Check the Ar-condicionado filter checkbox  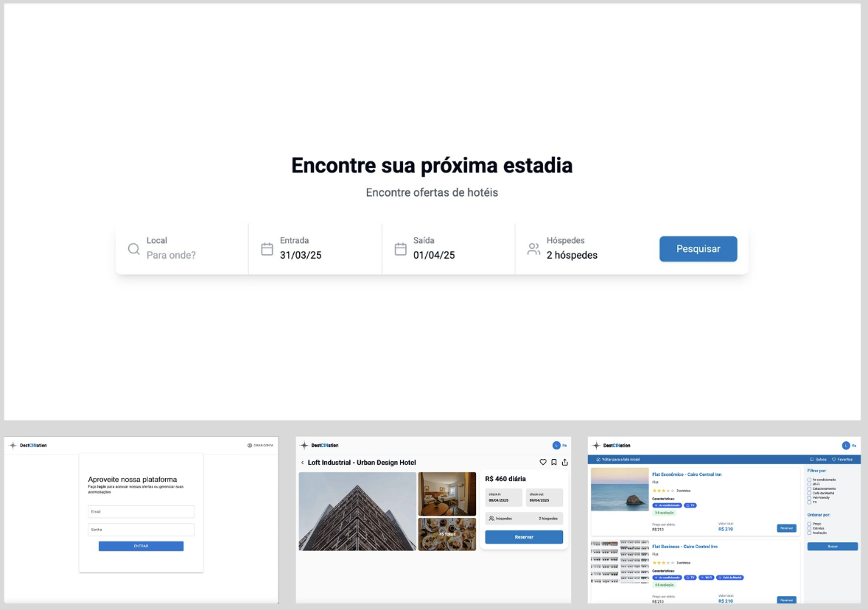809,480
